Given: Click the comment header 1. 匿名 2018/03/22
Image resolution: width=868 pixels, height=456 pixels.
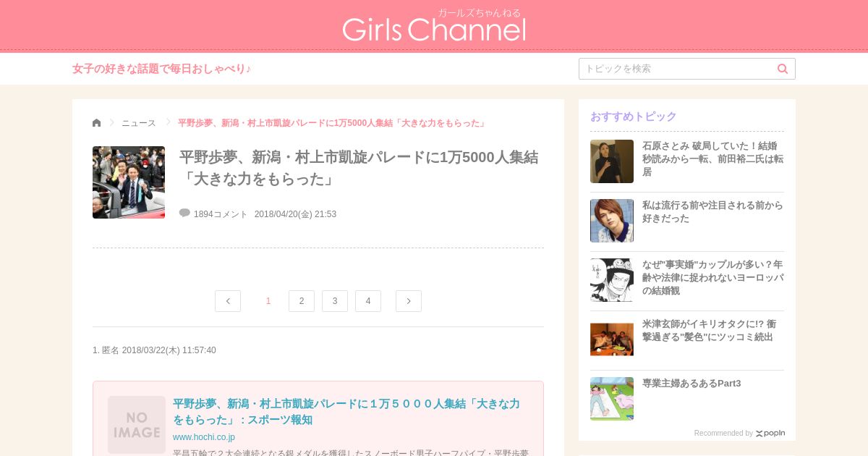Looking at the screenshot, I should (154, 350).
